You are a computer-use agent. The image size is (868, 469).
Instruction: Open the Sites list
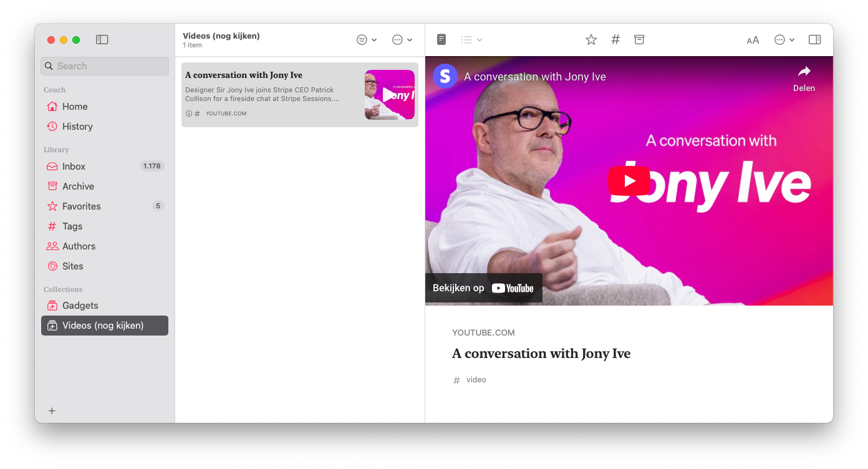pyautogui.click(x=105, y=266)
